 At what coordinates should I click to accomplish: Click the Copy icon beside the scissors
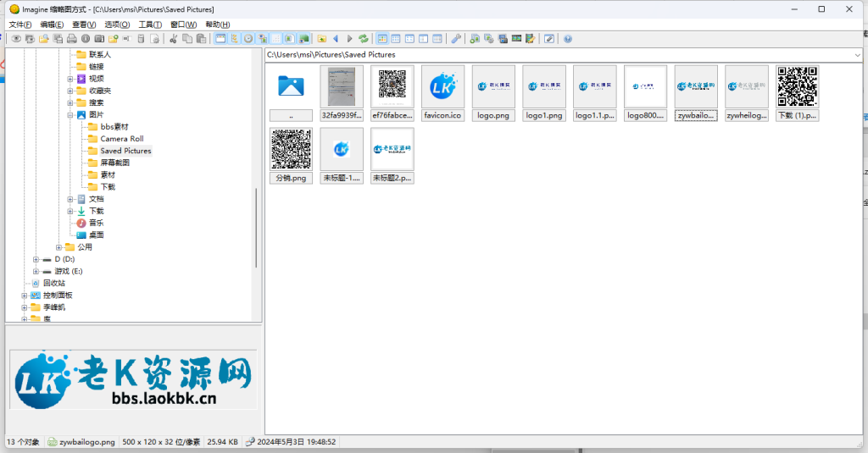(187, 39)
